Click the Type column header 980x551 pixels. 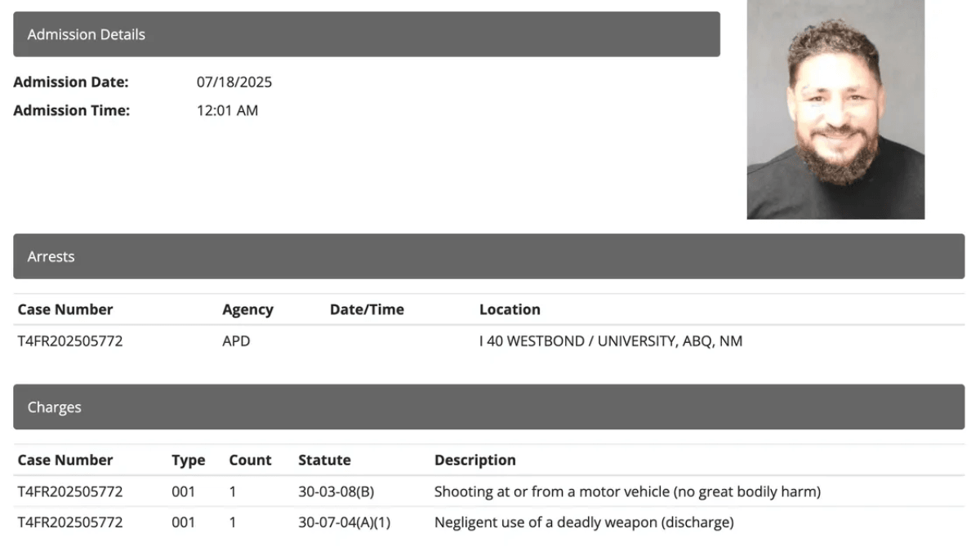pos(188,460)
